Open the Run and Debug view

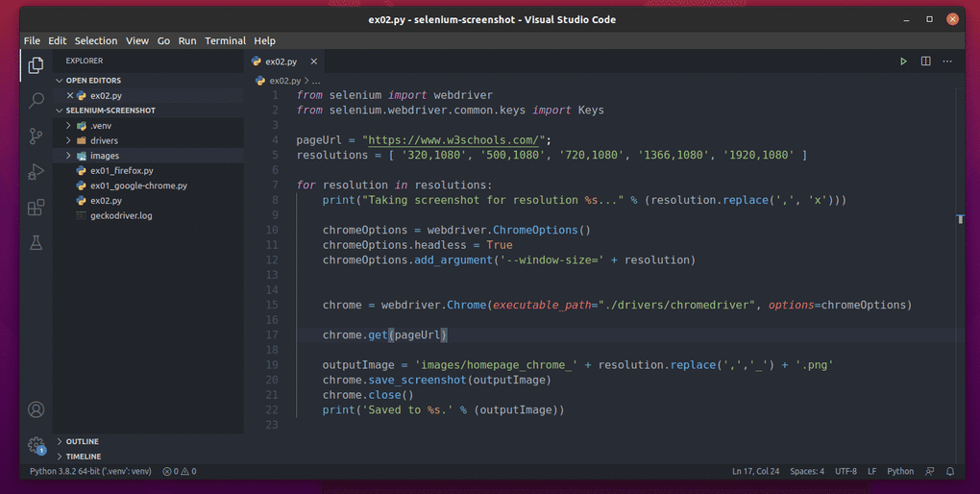pyautogui.click(x=36, y=171)
